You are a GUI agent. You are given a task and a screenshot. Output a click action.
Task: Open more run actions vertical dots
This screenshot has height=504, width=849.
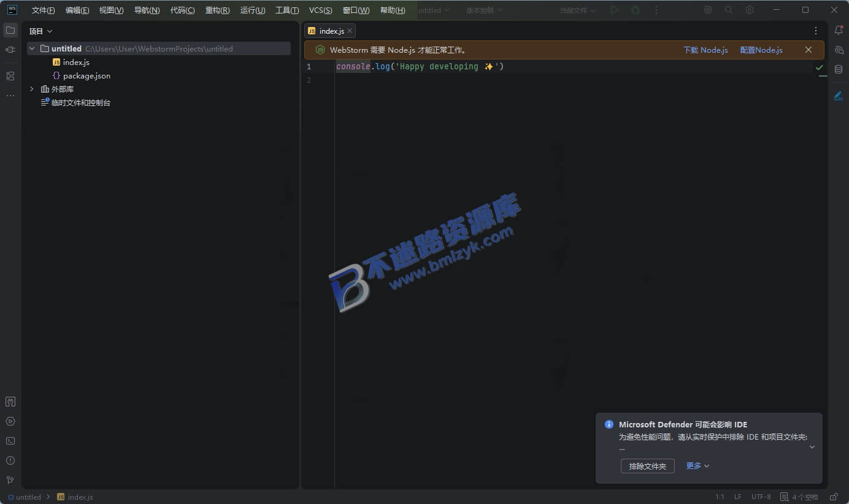click(656, 10)
